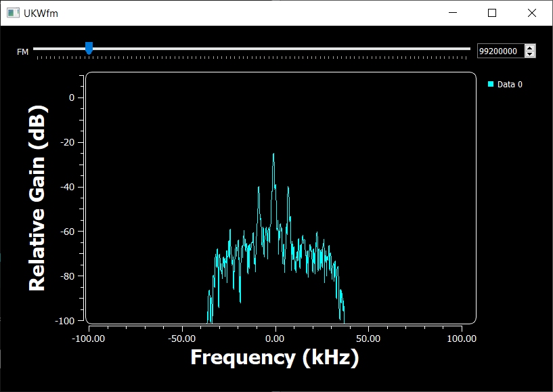Select the Frequency (kHz) axis title

pos(274,357)
